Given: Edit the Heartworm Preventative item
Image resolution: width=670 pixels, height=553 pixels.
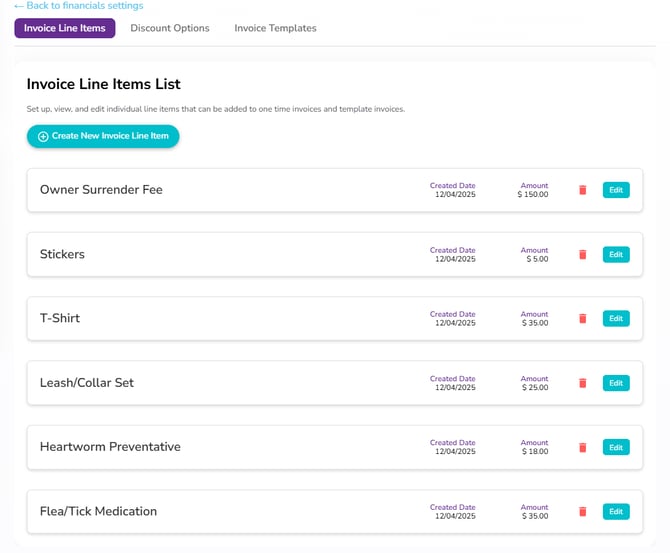Looking at the screenshot, I should 616,447.
